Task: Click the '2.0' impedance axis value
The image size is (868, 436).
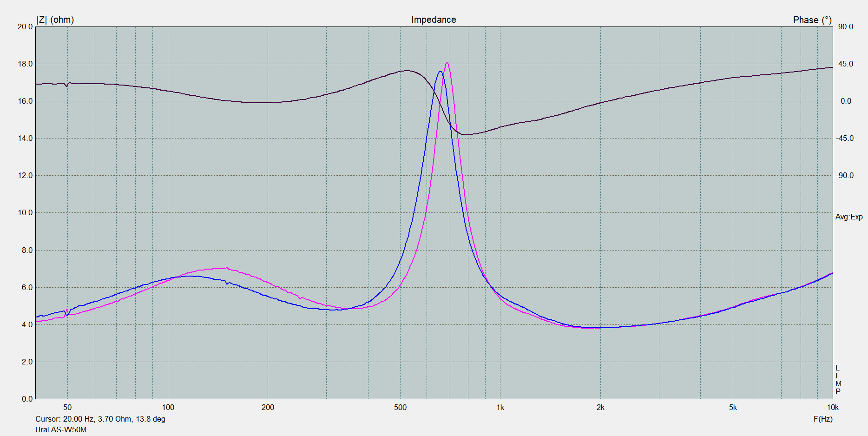Action: [27, 362]
